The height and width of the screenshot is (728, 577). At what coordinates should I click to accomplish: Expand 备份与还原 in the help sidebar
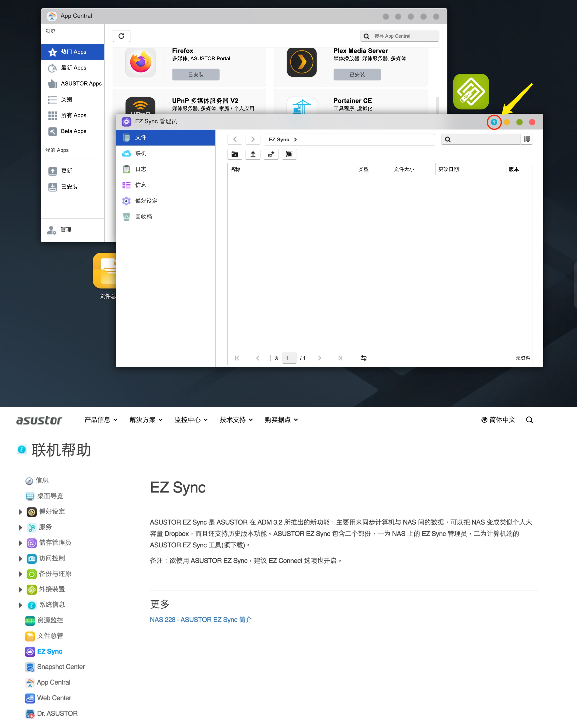(21, 574)
